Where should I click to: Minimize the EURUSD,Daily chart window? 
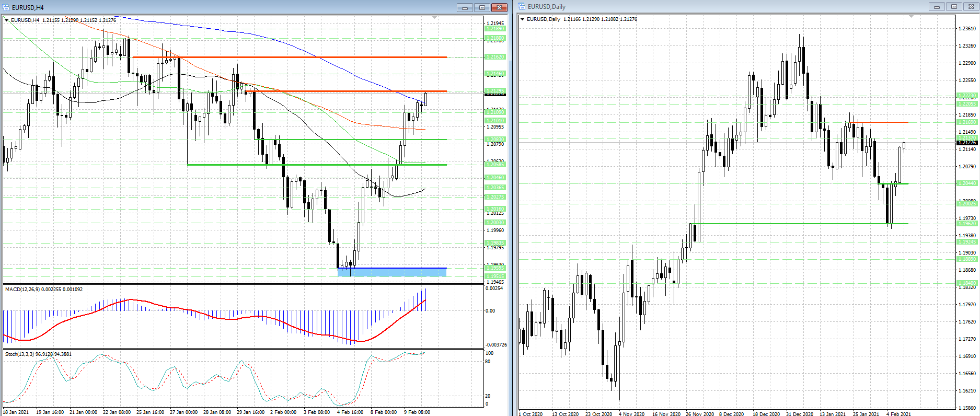pyautogui.click(x=937, y=7)
